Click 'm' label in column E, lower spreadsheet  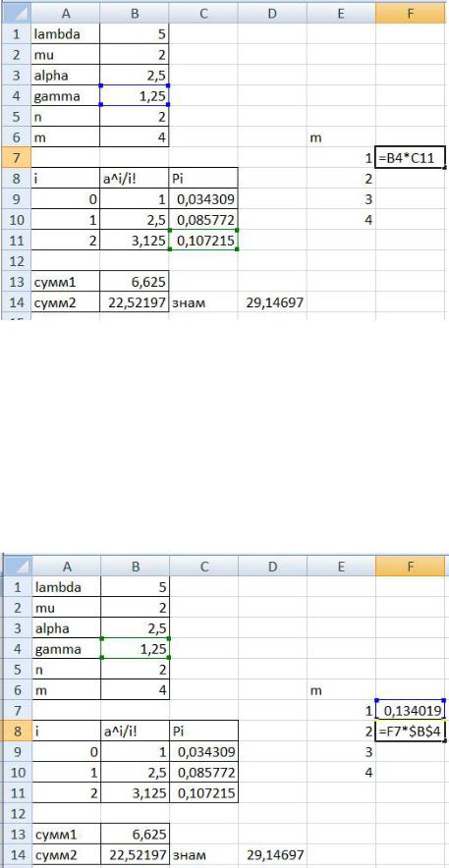[x=341, y=690]
